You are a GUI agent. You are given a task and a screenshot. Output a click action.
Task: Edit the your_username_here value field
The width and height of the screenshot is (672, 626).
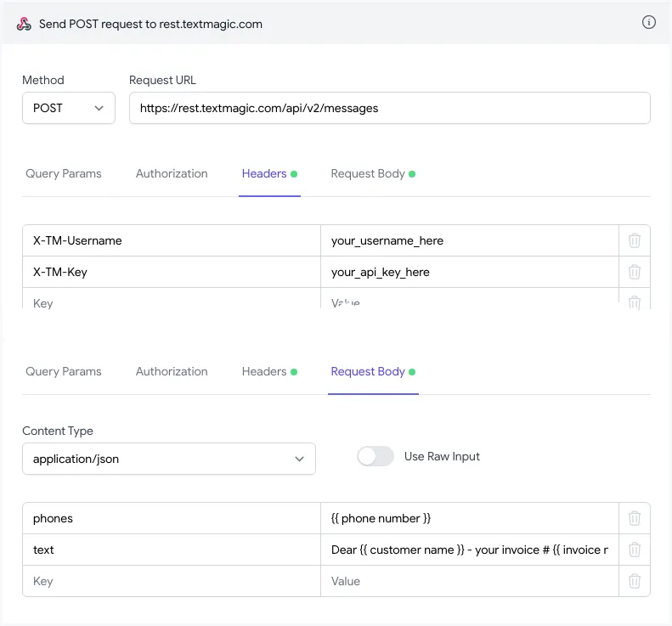coord(469,240)
